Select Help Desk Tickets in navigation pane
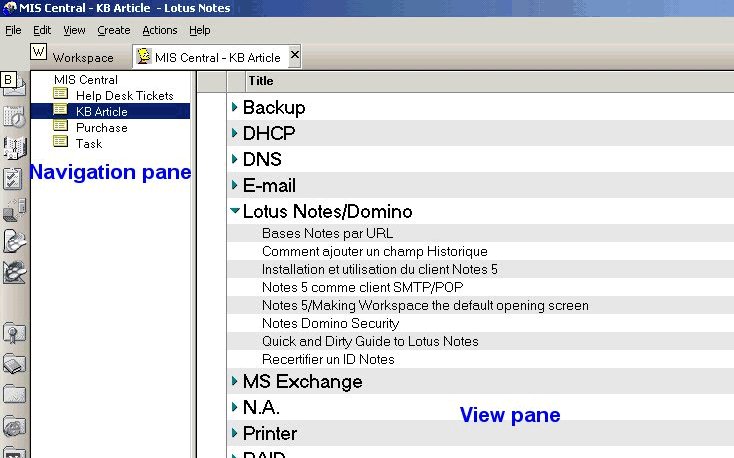This screenshot has height=458, width=734. (125, 96)
